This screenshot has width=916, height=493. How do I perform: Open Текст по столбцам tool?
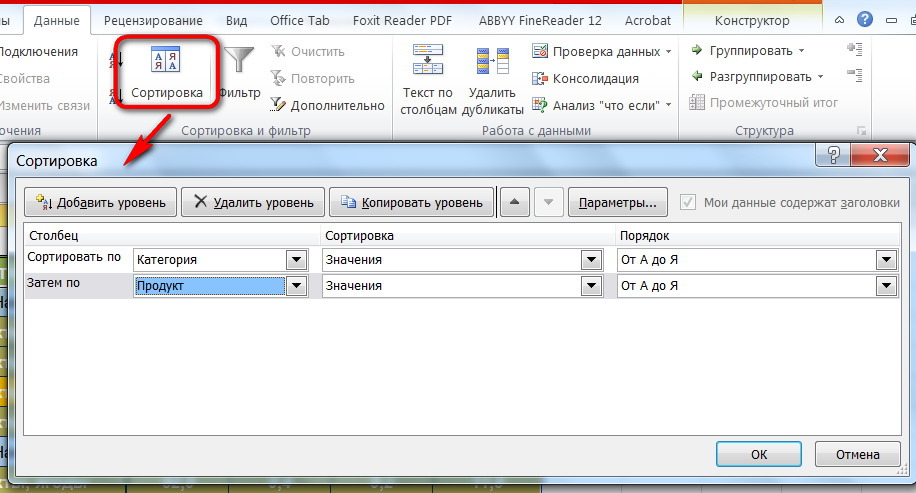[x=428, y=67]
